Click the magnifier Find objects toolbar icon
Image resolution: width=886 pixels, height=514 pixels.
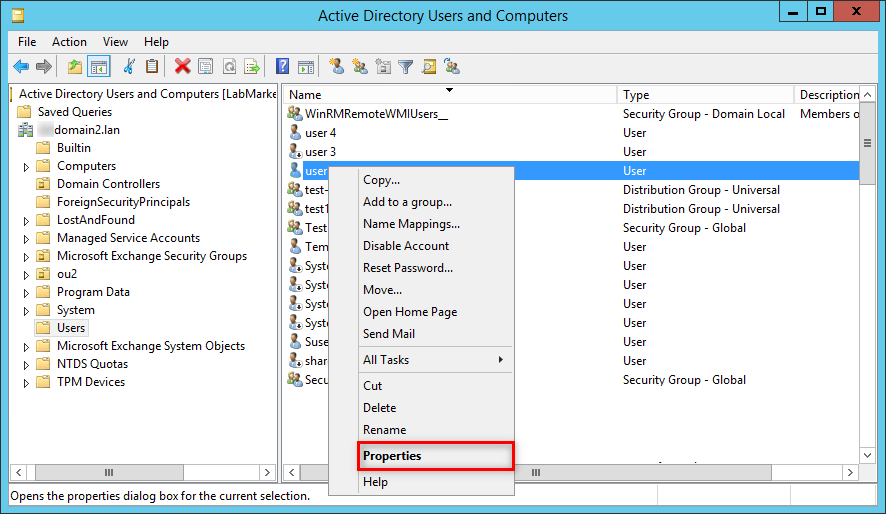(x=429, y=67)
